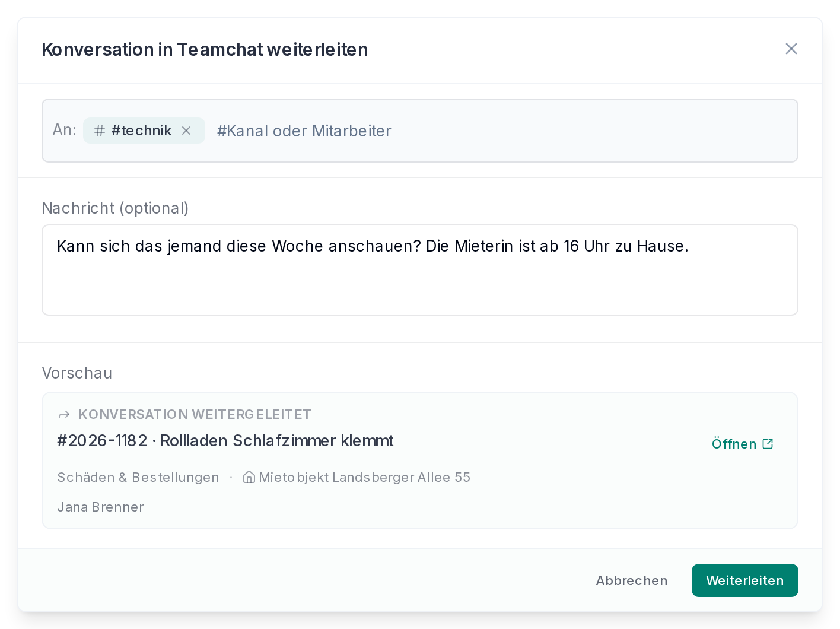
Task: Close the forward conversation dialog
Action: tap(791, 49)
